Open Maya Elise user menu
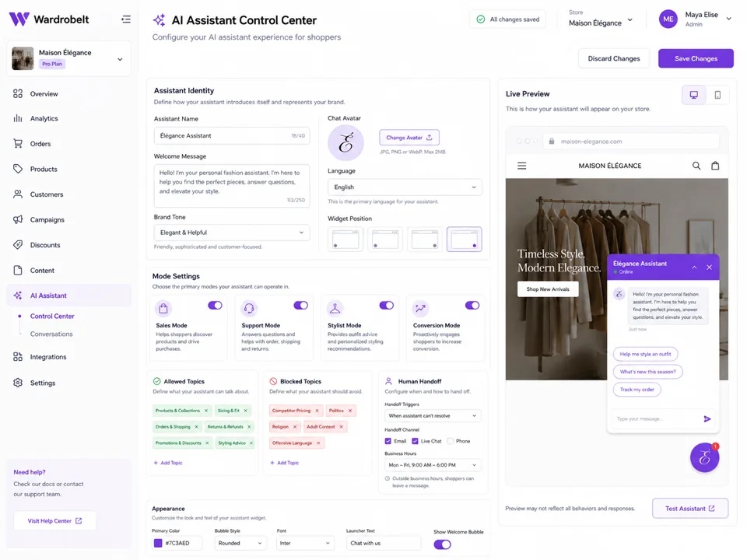The height and width of the screenshot is (560, 747). 695,19
